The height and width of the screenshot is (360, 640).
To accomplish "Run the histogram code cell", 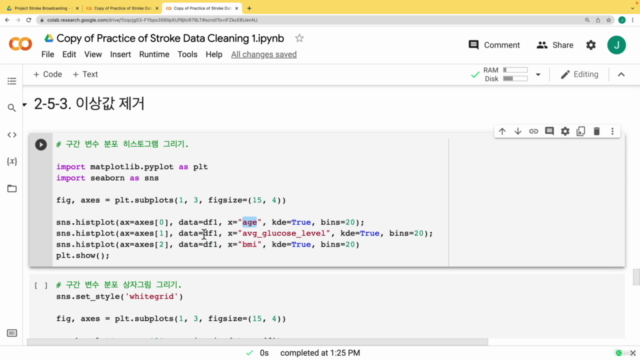I will click(41, 144).
